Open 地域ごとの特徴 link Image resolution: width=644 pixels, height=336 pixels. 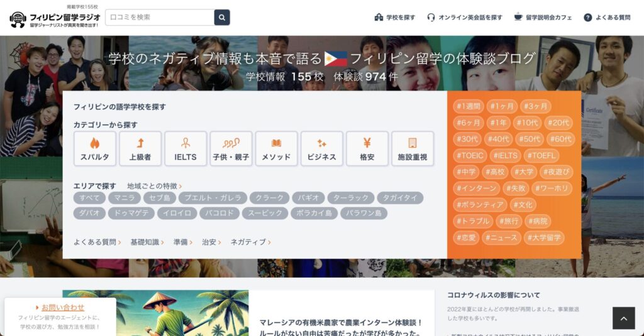[x=155, y=186]
